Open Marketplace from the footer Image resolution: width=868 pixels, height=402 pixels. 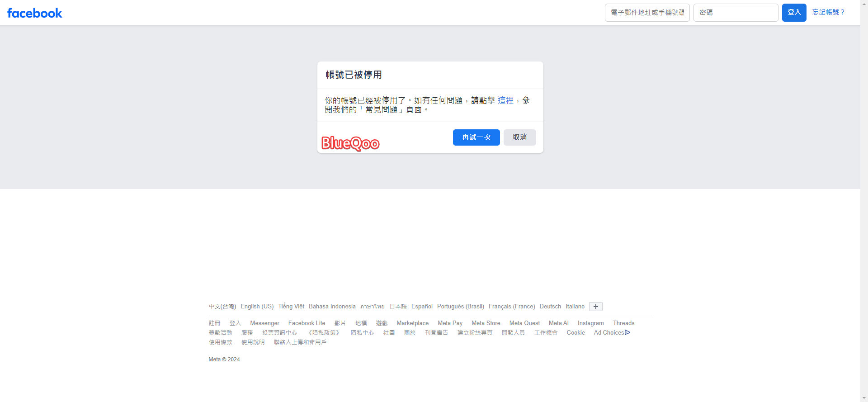(412, 323)
